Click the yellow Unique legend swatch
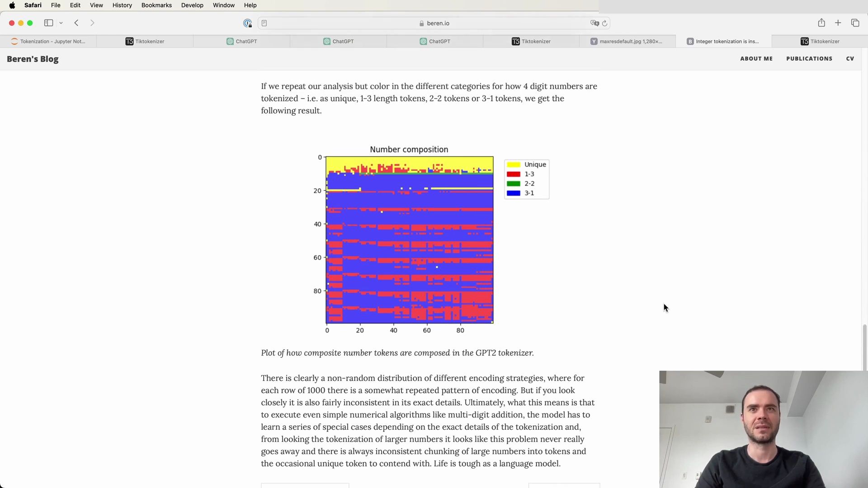Viewport: 868px width, 488px height. click(514, 164)
